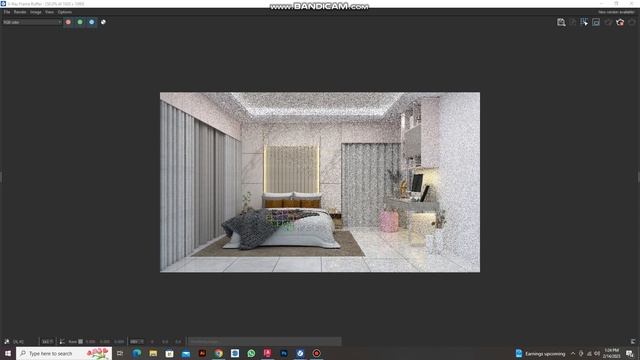Toggle the green channel button
640x360 pixels.
tap(80, 22)
